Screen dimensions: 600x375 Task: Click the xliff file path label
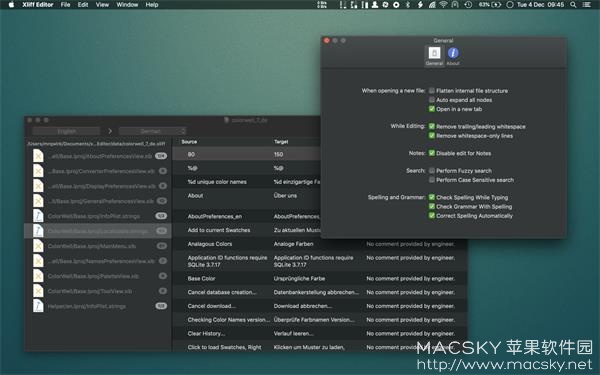pyautogui.click(x=96, y=144)
